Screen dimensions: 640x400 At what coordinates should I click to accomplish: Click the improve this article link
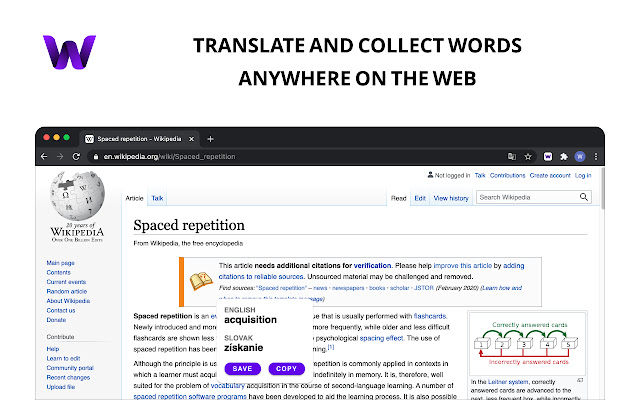coord(462,265)
